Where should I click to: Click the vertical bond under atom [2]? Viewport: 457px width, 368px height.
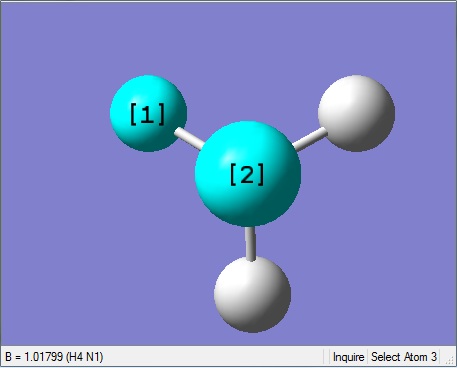pos(250,243)
